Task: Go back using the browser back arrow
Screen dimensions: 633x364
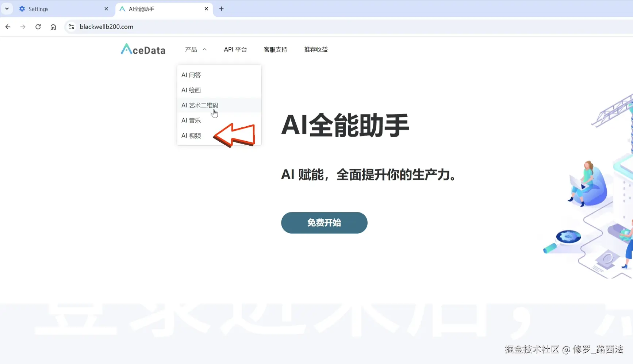Action: [8, 27]
